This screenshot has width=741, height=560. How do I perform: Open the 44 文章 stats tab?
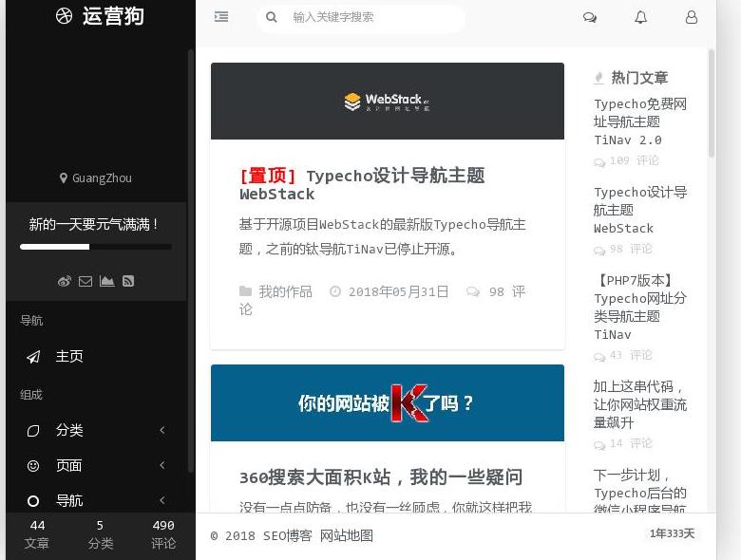(x=37, y=534)
